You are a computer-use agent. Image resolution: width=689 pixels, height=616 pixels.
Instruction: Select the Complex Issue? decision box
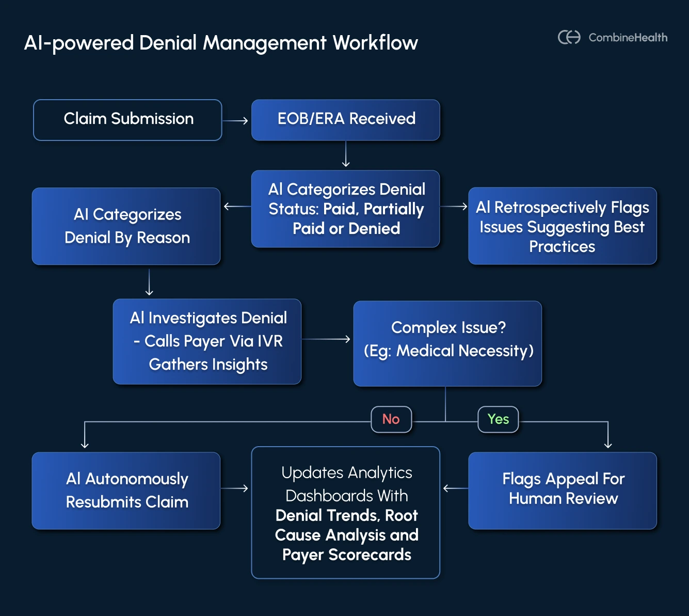coord(447,343)
